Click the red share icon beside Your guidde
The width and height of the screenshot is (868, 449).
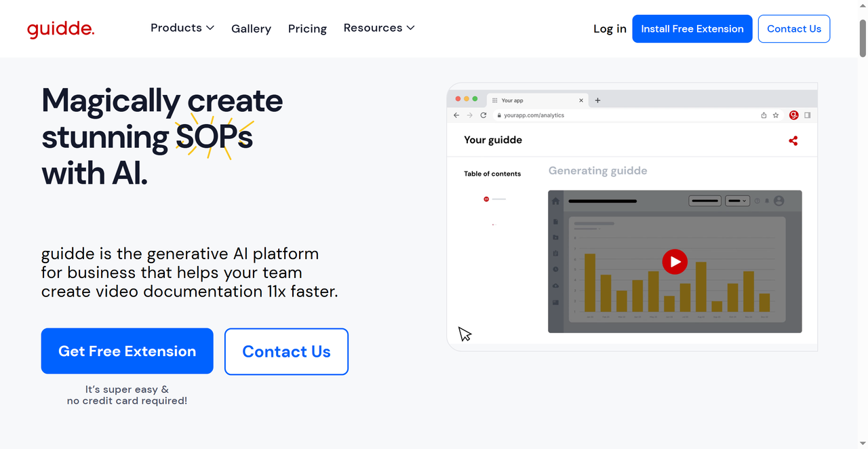click(793, 140)
